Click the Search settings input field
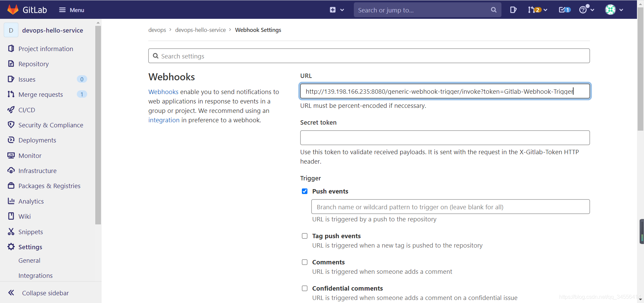 click(369, 56)
